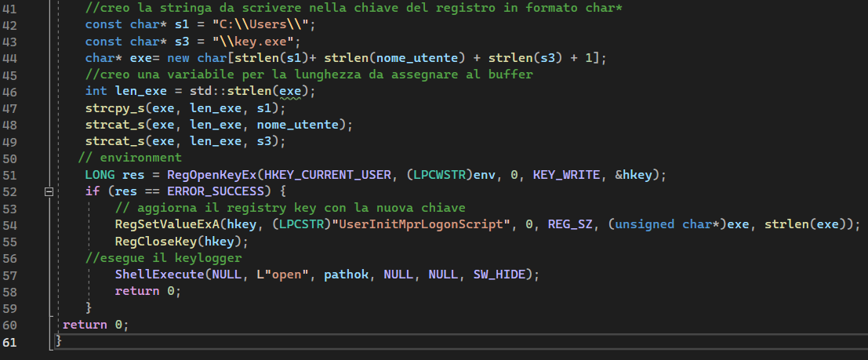The image size is (868, 360).
Task: Click the KEY_WRITE constant
Action: (x=566, y=175)
